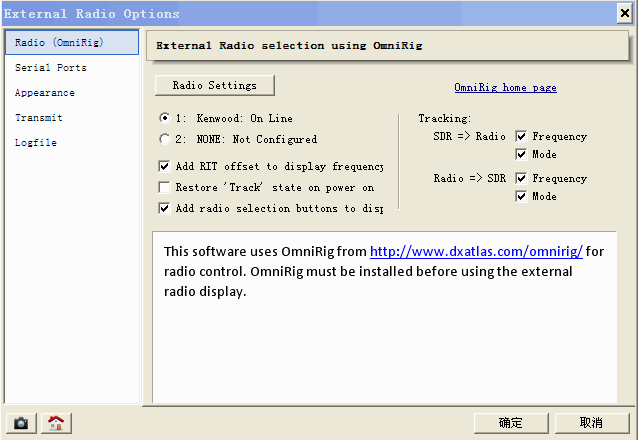Click the home icon button
Viewport: 638px width, 440px height.
[56, 423]
